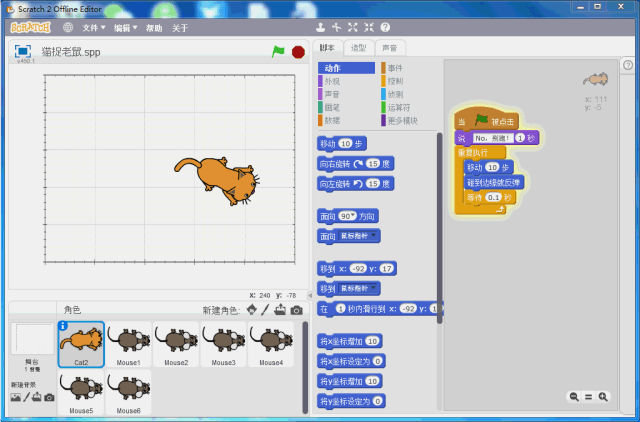Zoom out the scripts area
This screenshot has width=640, height=422.
574,397
